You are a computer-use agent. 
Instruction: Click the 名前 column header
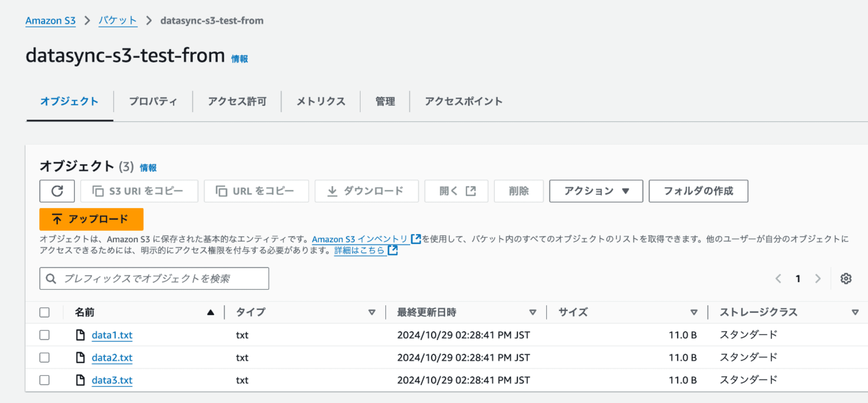[85, 312]
